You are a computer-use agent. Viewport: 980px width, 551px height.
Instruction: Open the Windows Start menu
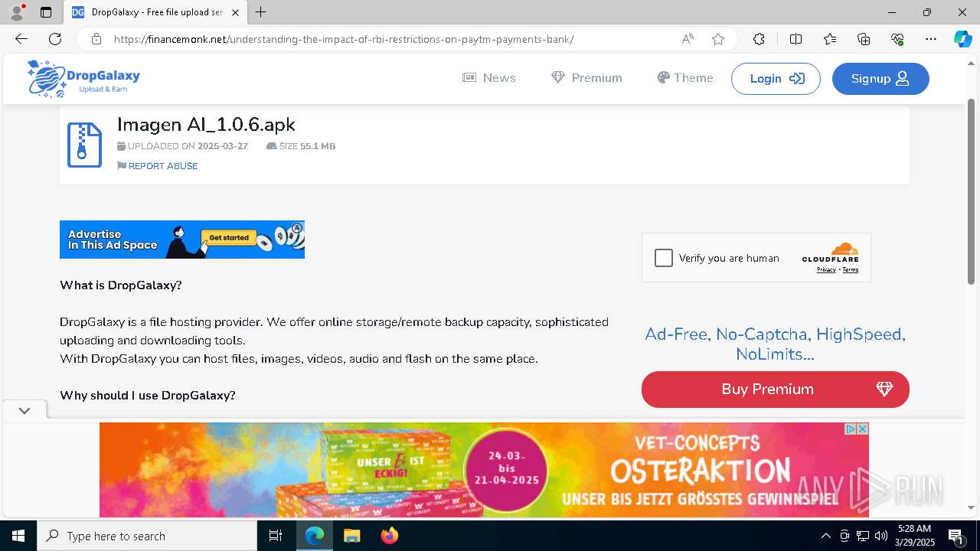click(18, 536)
